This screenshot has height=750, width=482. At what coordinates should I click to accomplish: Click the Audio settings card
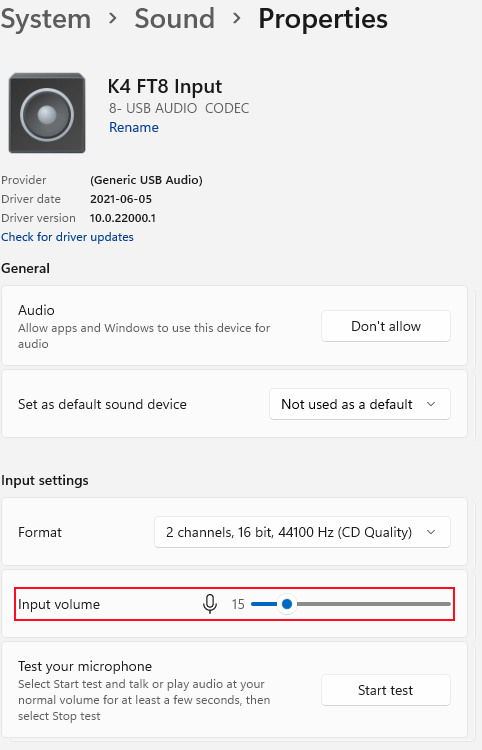[x=234, y=326]
